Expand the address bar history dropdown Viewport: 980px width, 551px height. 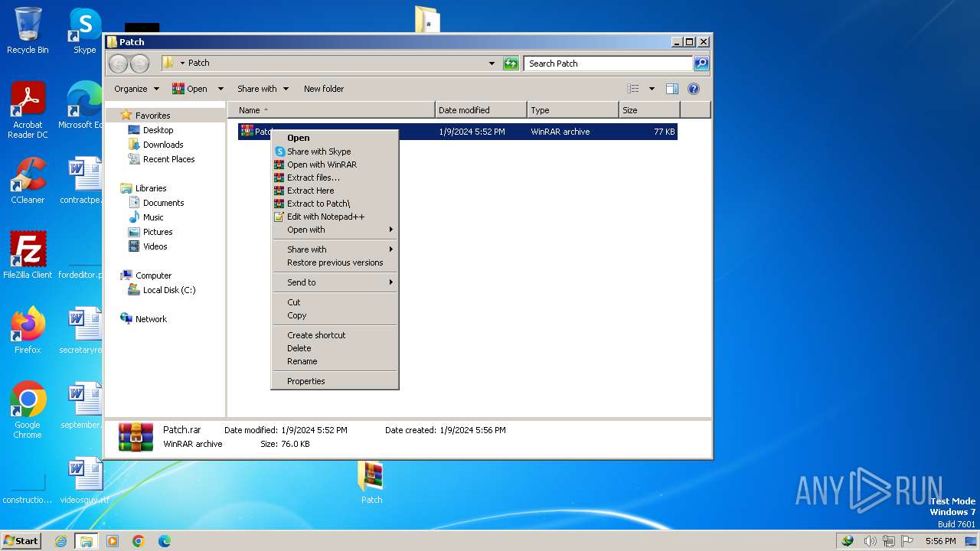[492, 64]
